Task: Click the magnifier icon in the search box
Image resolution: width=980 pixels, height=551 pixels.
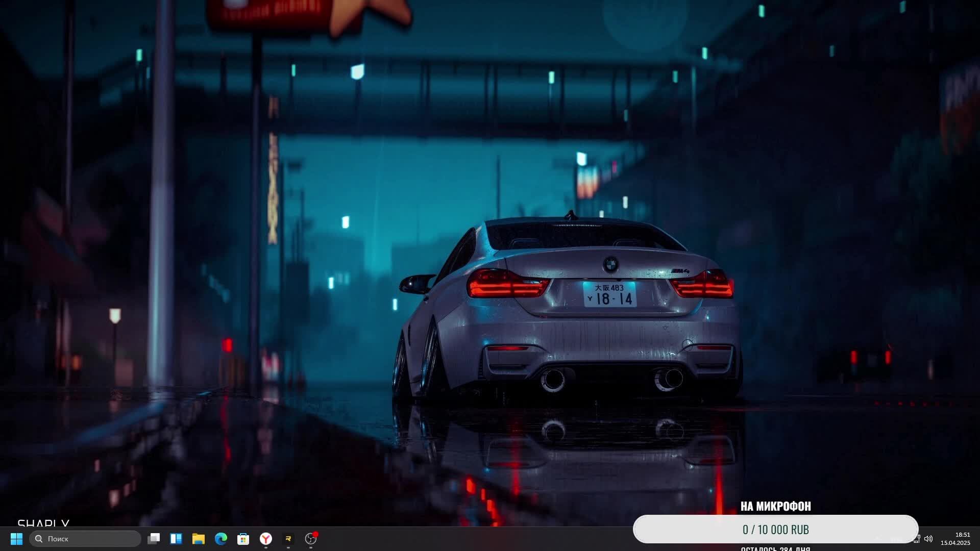Action: [x=39, y=539]
